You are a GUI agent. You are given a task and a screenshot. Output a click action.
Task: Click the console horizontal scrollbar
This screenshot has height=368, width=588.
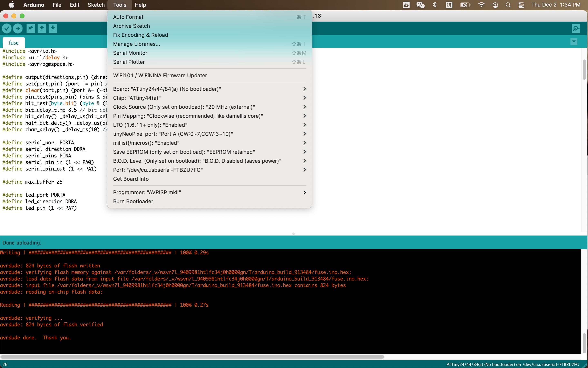click(x=193, y=357)
